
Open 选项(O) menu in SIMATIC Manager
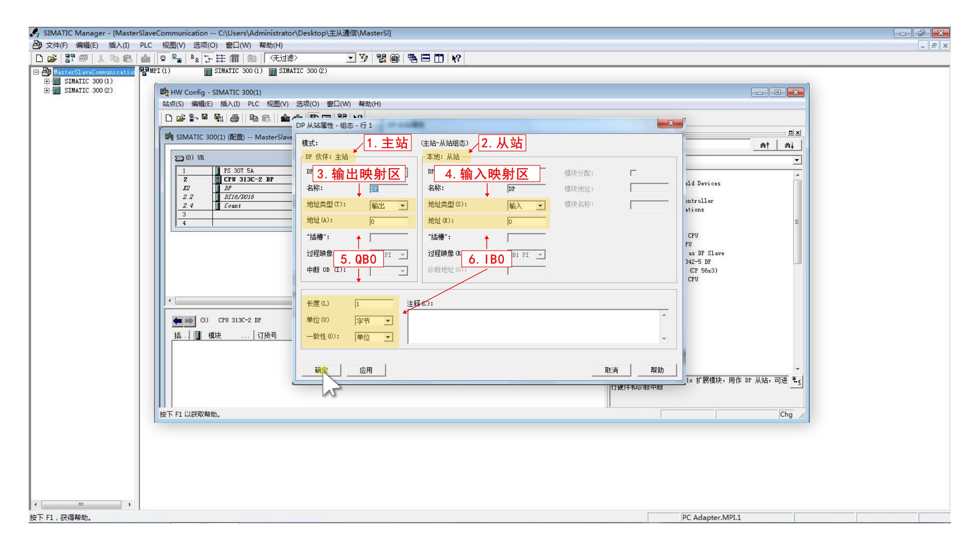[x=205, y=45]
